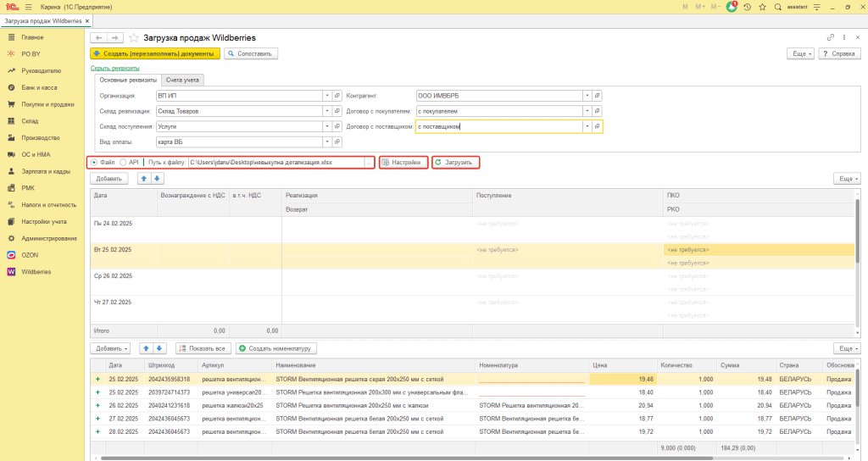Select row Вт 25.02.2025 in upper table
This screenshot has height=461, width=868.
pos(472,256)
